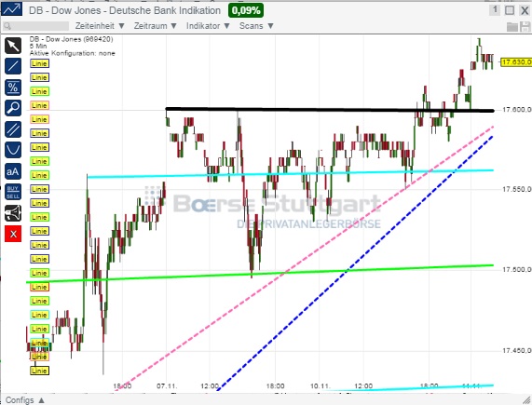Image resolution: width=532 pixels, height=405 pixels.
Task: Click the 10.11. date axis label
Action: [x=320, y=386]
